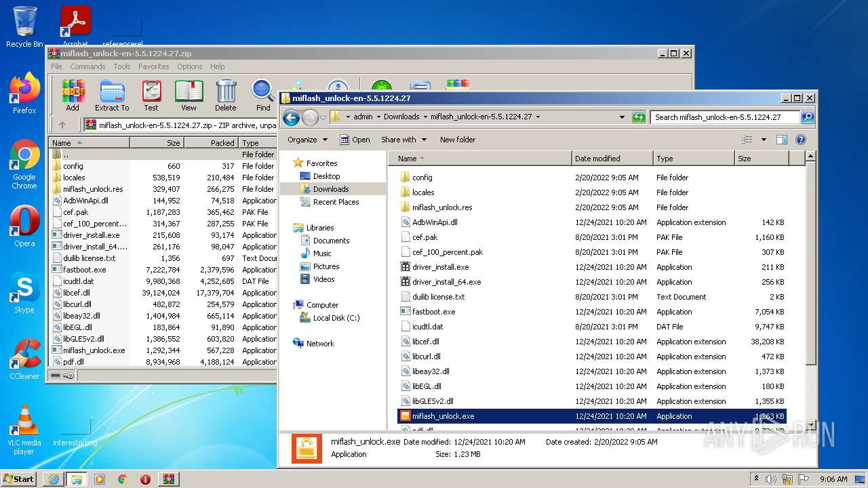This screenshot has width=868, height=488.
Task: Expand the Downloads breadcrumb arrow
Action: [x=425, y=117]
